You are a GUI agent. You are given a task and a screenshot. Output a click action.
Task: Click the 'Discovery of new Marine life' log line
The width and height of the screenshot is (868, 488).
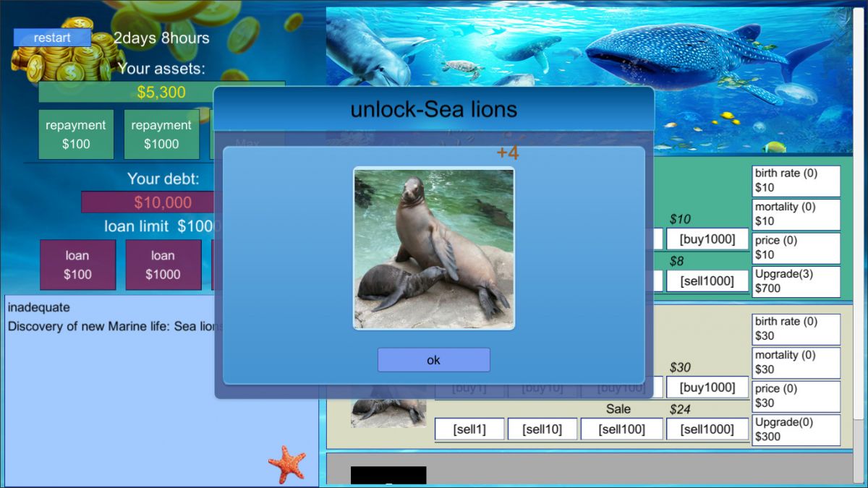pyautogui.click(x=115, y=326)
